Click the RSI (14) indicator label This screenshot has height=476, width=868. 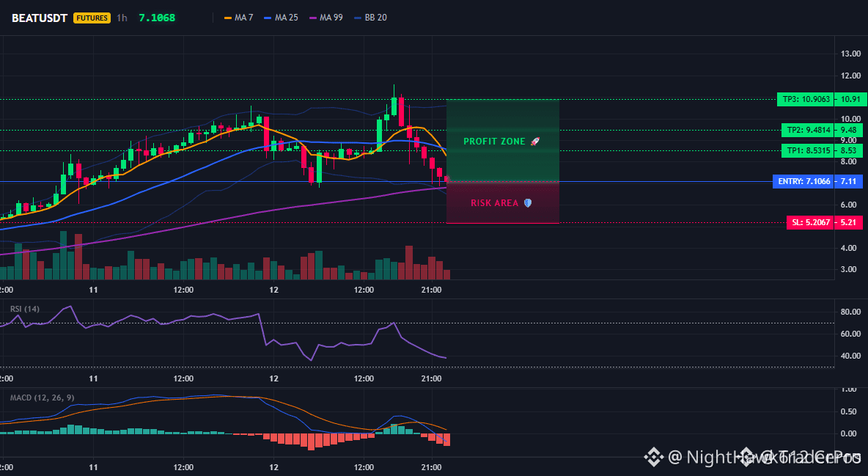25,309
